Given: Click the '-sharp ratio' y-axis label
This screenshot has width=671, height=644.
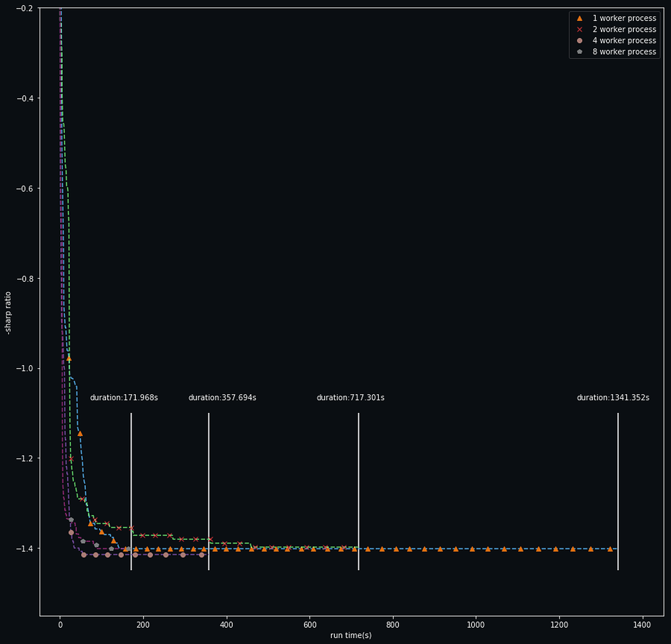Looking at the screenshot, I should [x=8, y=312].
